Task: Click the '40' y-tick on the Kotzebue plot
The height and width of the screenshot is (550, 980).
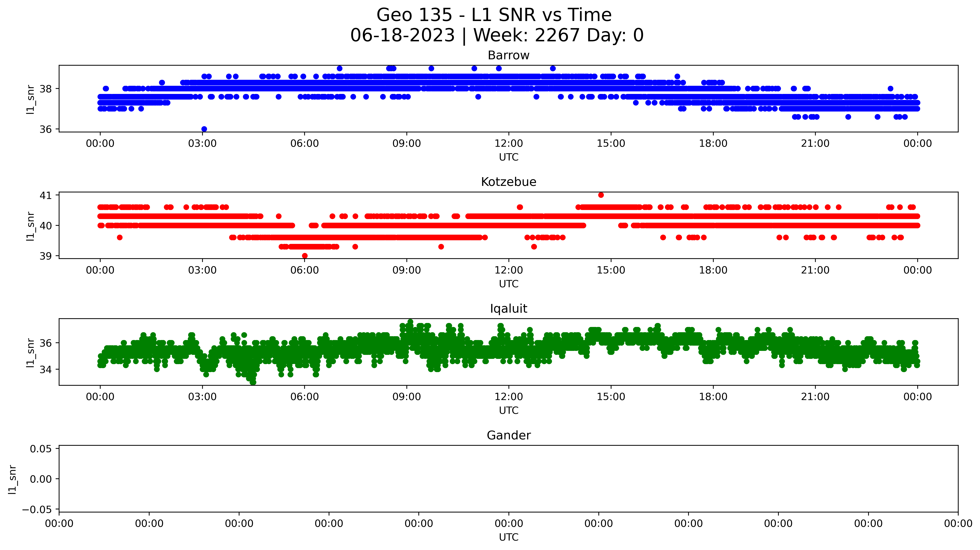Action: tap(46, 226)
